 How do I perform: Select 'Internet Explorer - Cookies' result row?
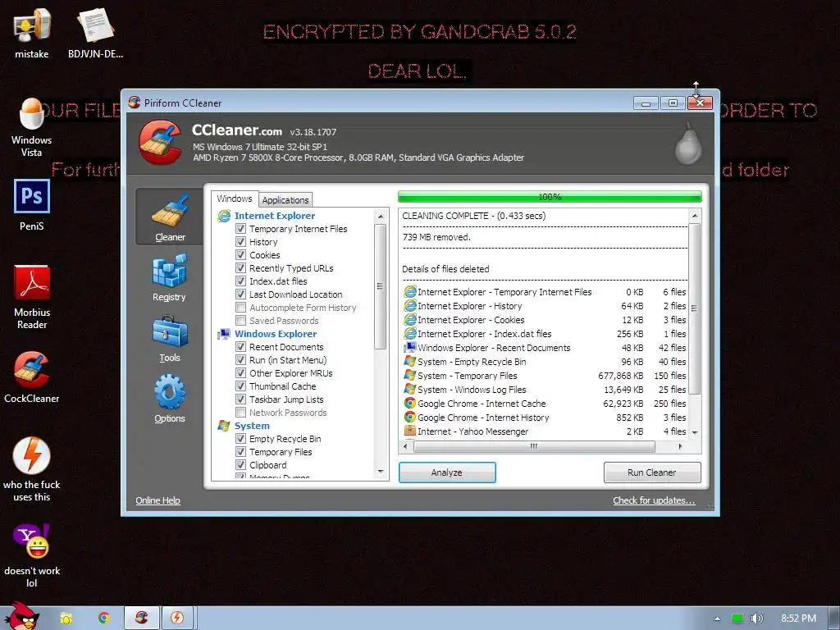[x=545, y=320]
